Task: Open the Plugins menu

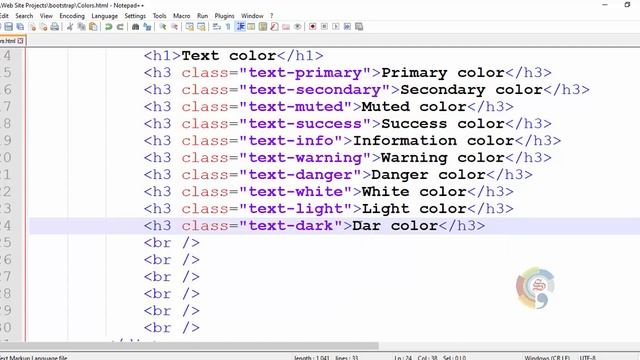Action: click(x=224, y=16)
